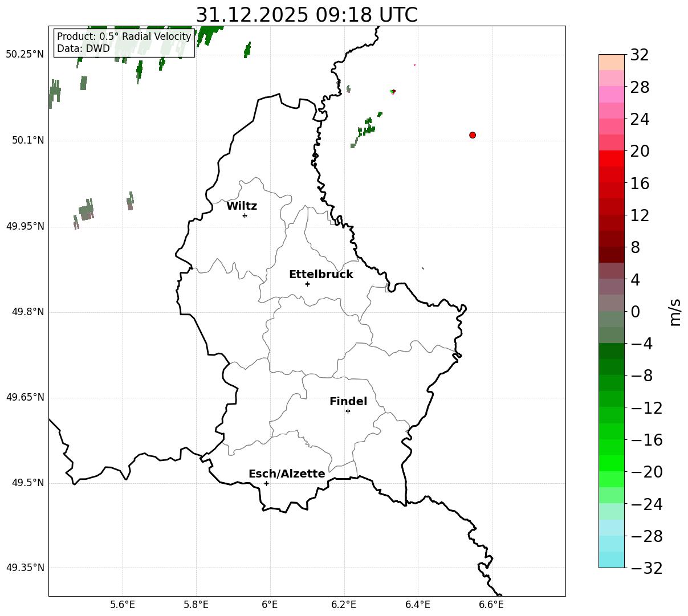Click the Findel station cross marker
Viewport: 688px width, 616px height.
(348, 411)
